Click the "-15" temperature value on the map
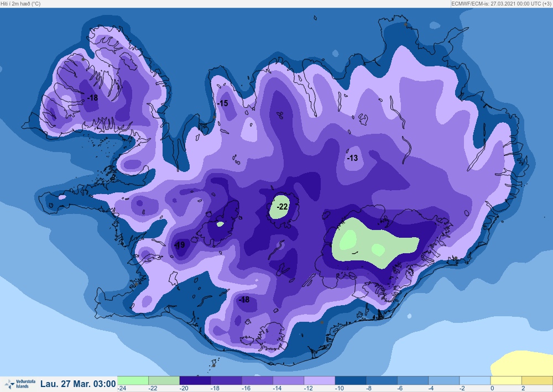The width and height of the screenshot is (553, 392). (x=222, y=103)
